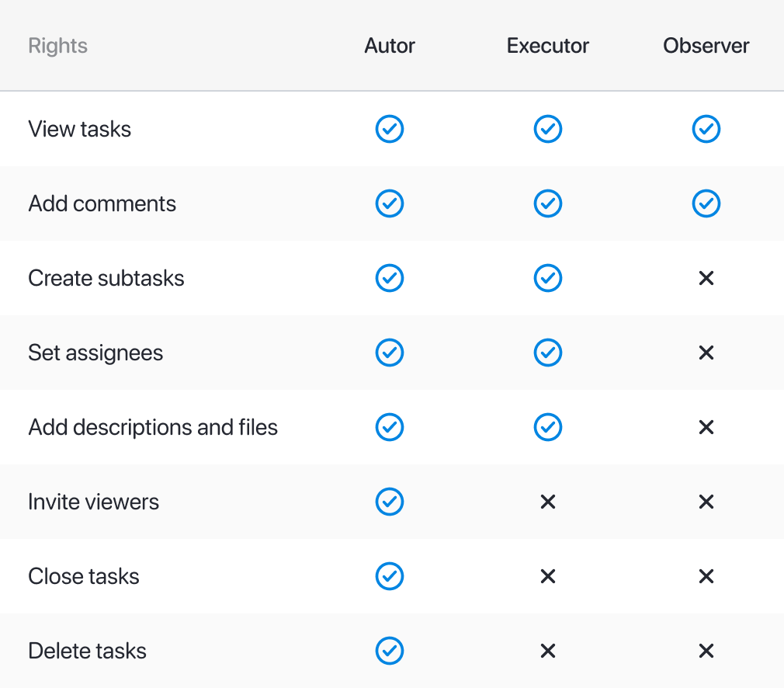Click the Autor checkmark for Add descriptions and files
784x688 pixels.
point(390,427)
